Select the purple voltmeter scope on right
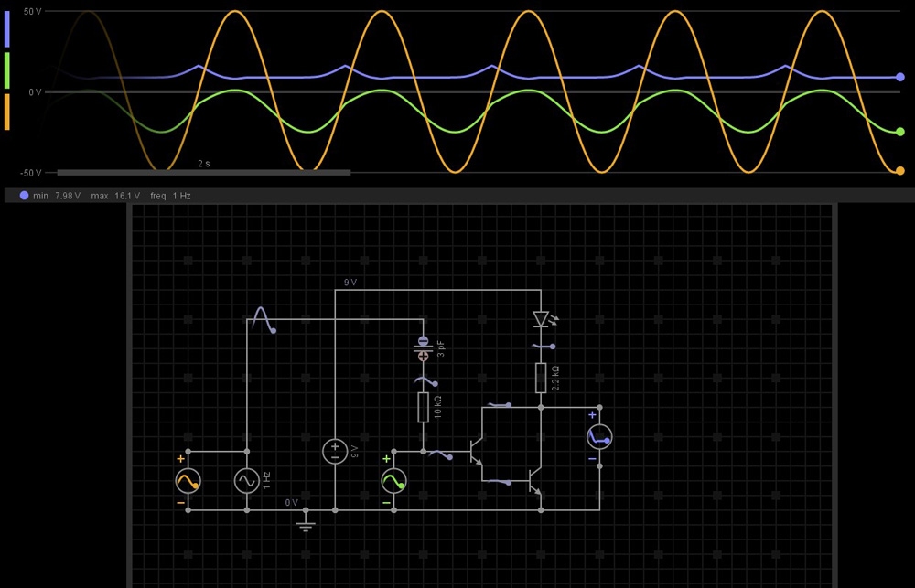The width and height of the screenshot is (915, 588). click(x=599, y=437)
